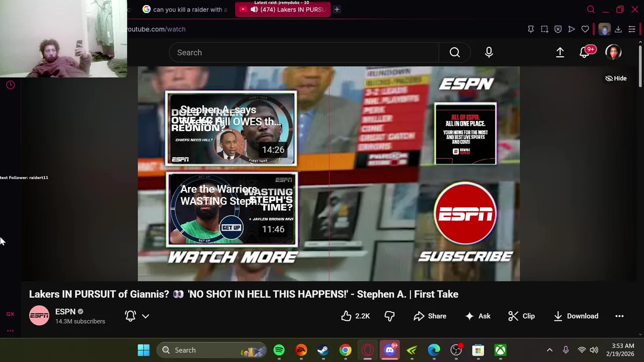Share the video
This screenshot has height=362, width=644.
tap(430, 316)
